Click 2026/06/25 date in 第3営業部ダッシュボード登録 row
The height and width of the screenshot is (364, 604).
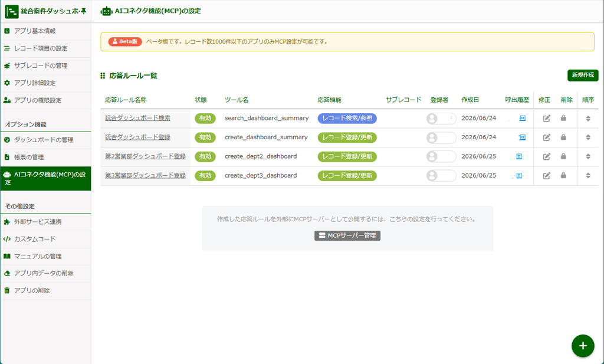479,176
